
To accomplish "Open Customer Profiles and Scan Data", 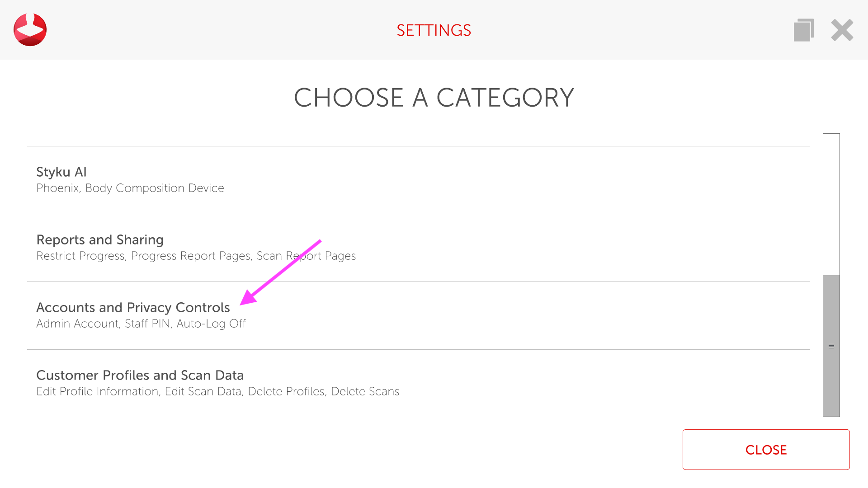I will click(140, 375).
